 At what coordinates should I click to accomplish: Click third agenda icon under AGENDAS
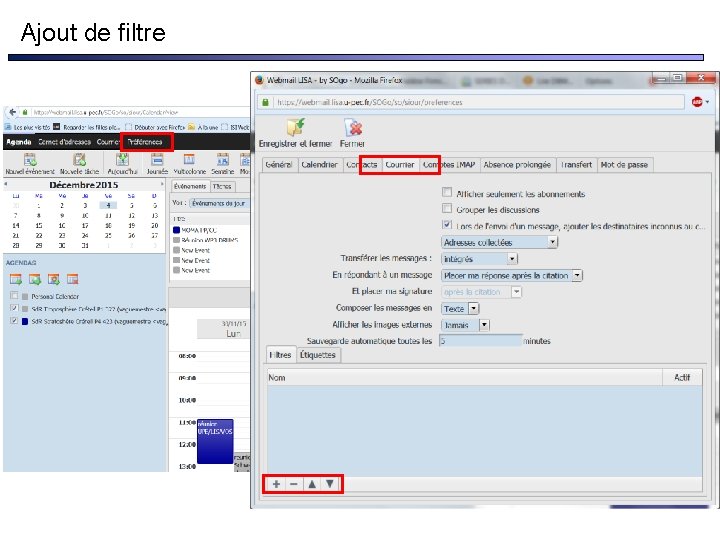pos(54,279)
